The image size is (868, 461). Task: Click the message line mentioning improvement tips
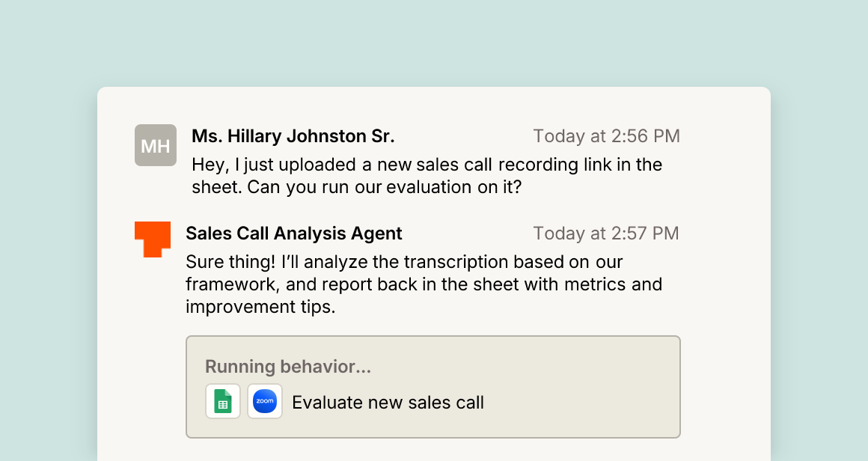click(260, 307)
